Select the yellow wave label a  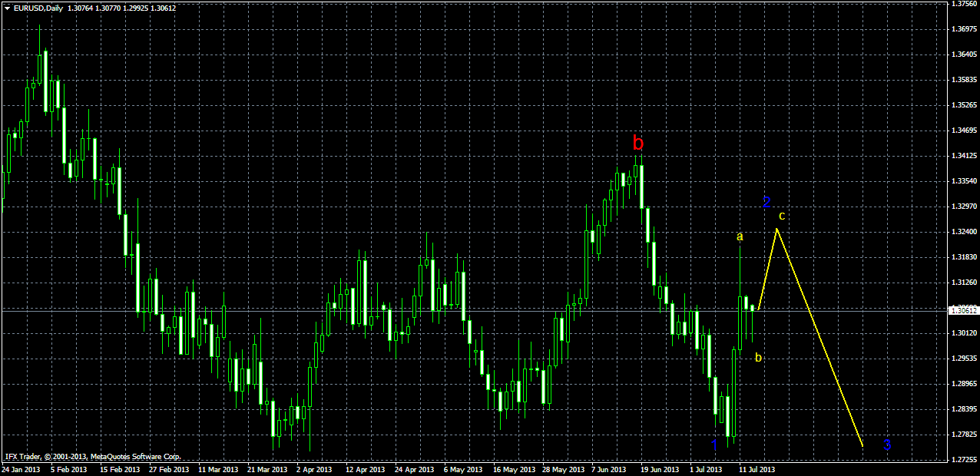(740, 236)
